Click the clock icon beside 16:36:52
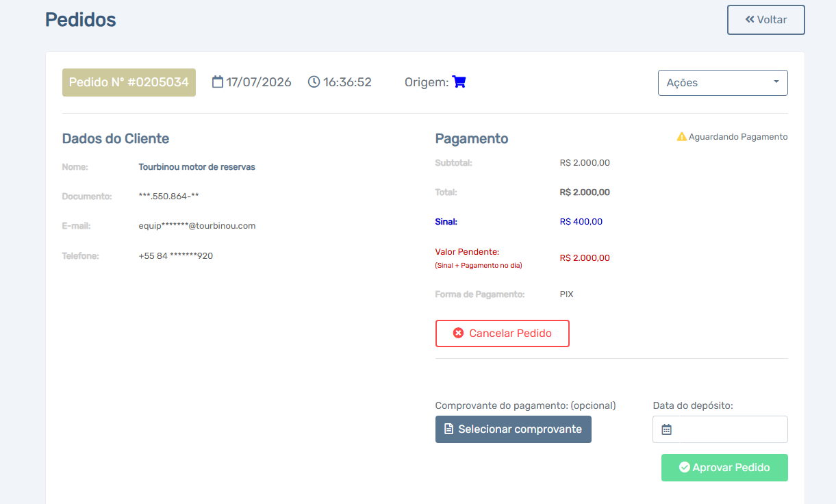This screenshot has width=836, height=504. 314,82
